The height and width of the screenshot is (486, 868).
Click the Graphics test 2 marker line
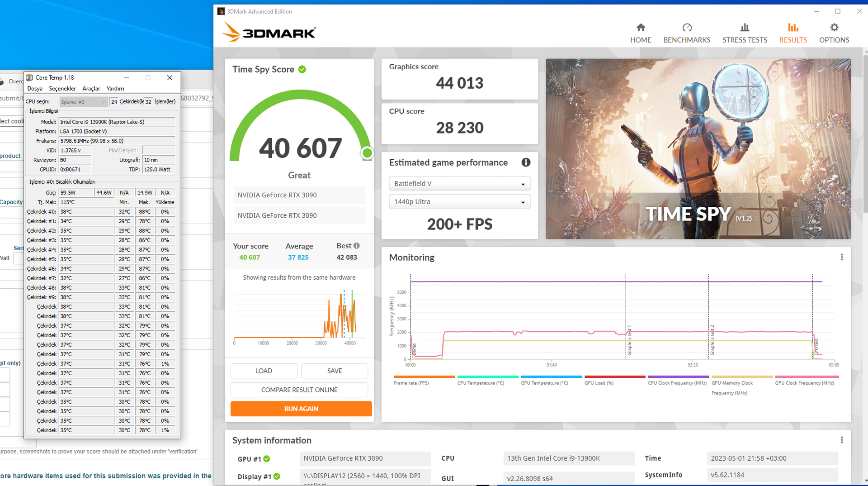tap(708, 317)
